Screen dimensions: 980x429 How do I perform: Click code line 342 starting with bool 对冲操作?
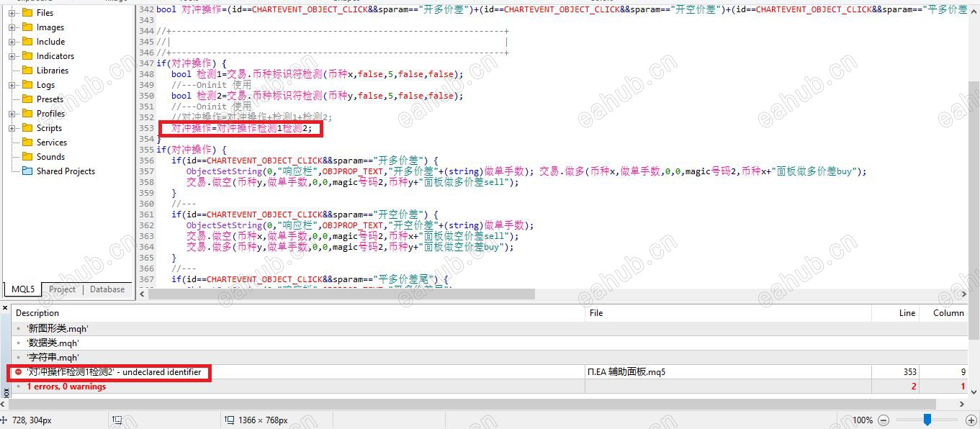(562, 9)
